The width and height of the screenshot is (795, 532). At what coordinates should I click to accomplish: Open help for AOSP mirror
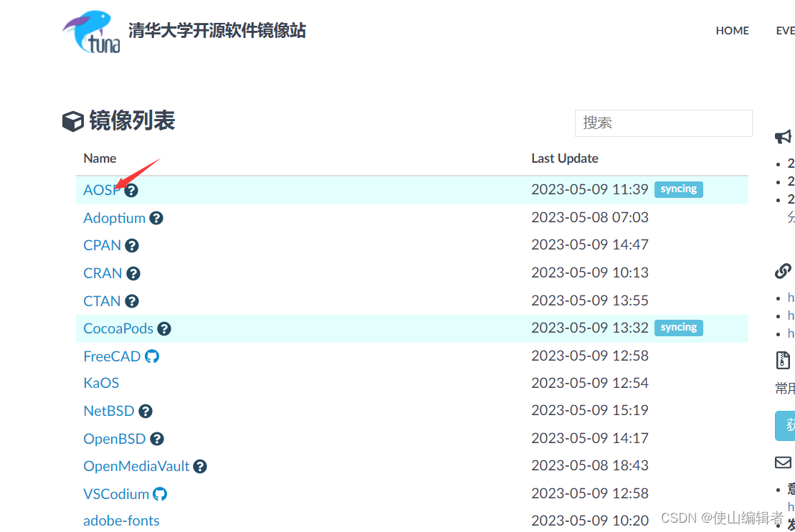131,190
